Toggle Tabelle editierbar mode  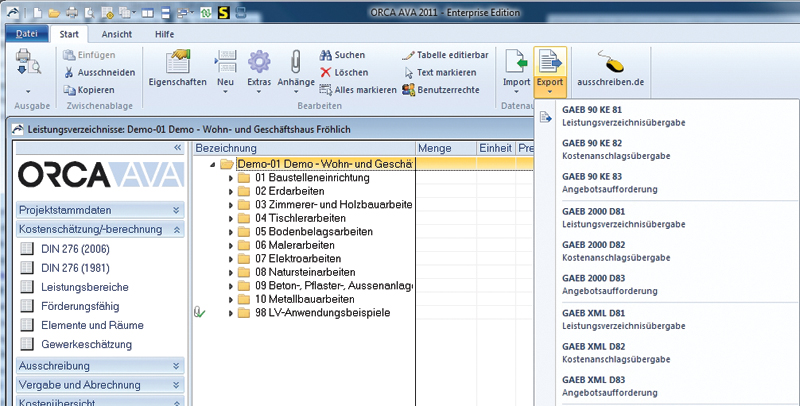click(x=408, y=55)
